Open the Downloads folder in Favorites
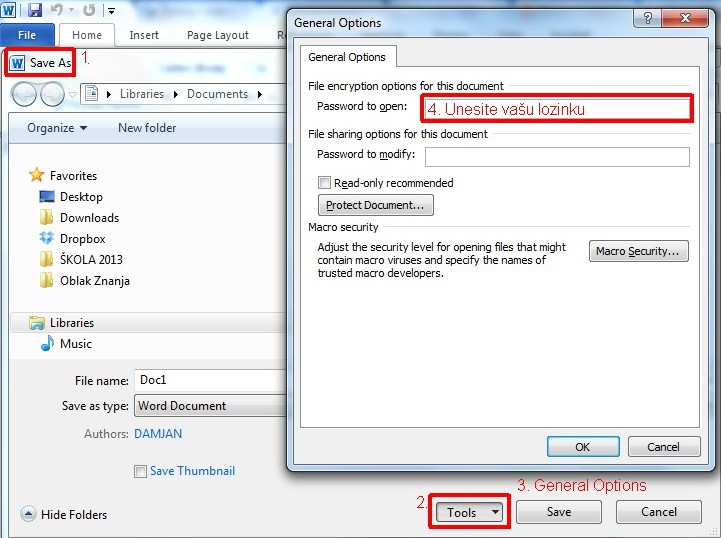This screenshot has width=721, height=538. [88, 218]
